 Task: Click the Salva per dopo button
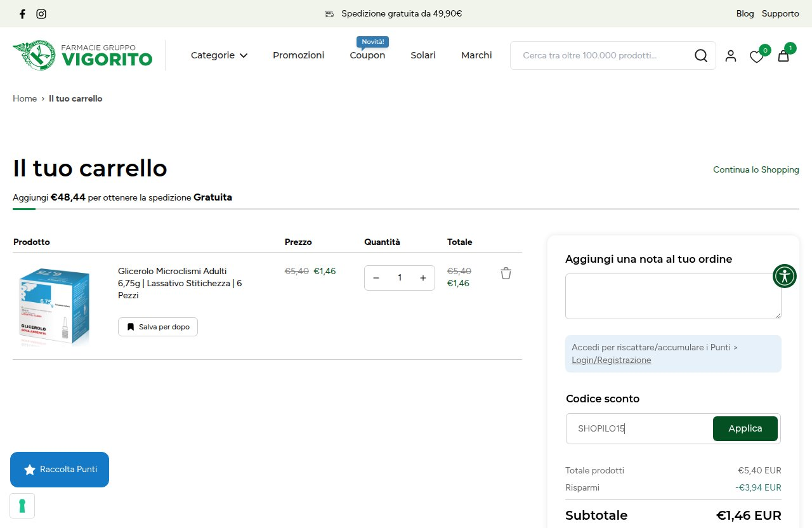point(158,327)
